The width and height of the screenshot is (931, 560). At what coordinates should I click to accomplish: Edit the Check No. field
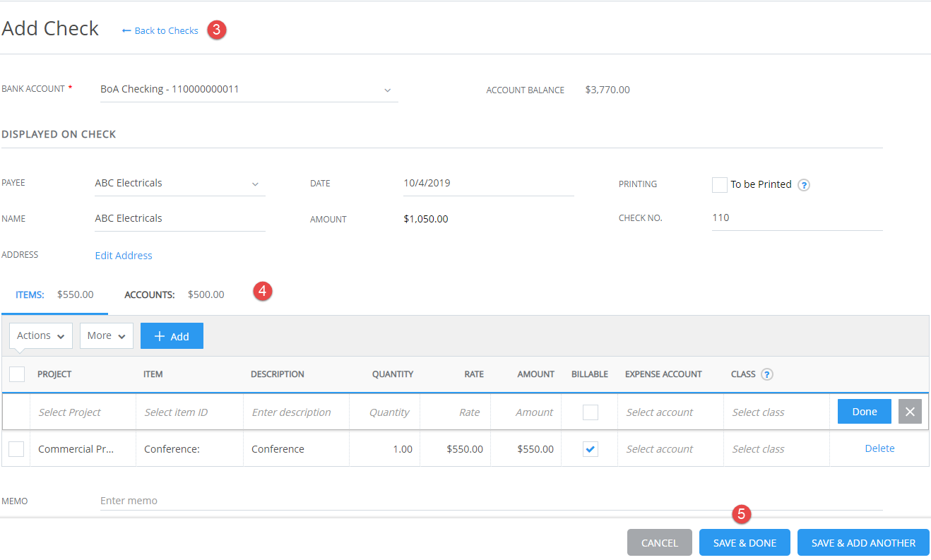(797, 218)
